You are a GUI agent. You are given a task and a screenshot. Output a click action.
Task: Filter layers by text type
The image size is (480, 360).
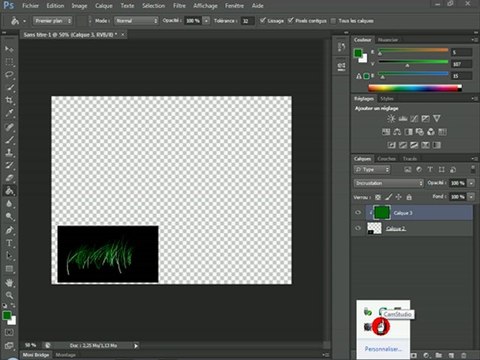[x=430, y=170]
